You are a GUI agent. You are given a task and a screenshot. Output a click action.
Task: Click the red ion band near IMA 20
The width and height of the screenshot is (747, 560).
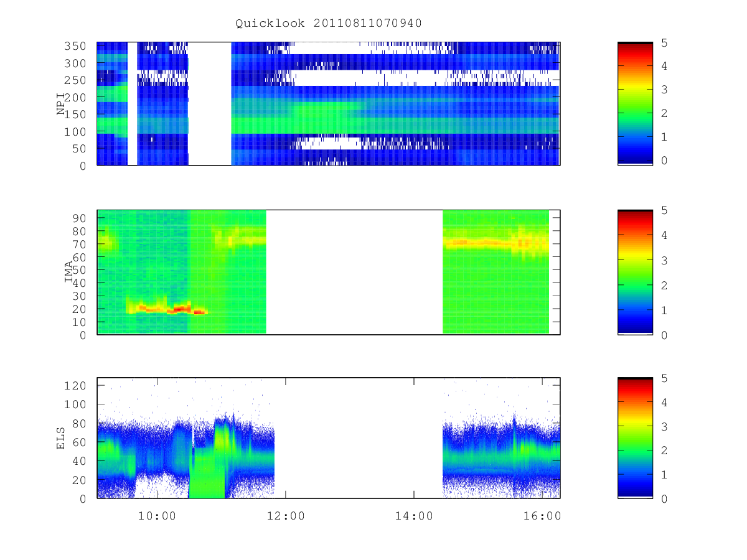[x=167, y=309]
